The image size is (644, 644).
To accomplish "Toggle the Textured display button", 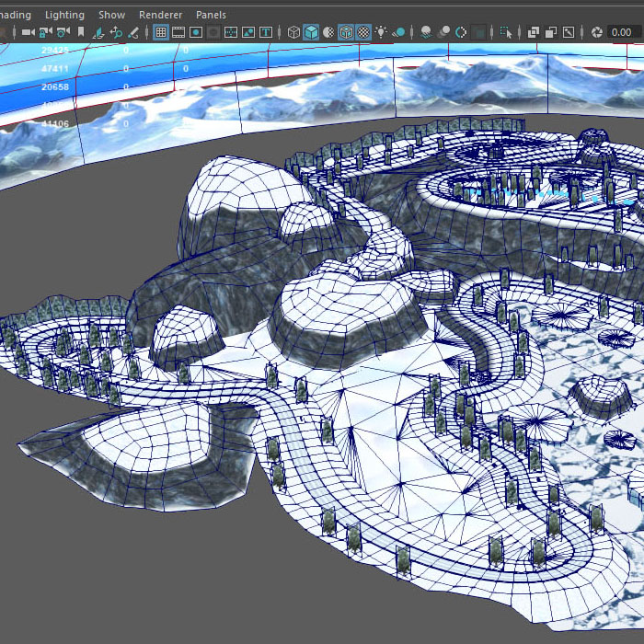I will [363, 32].
